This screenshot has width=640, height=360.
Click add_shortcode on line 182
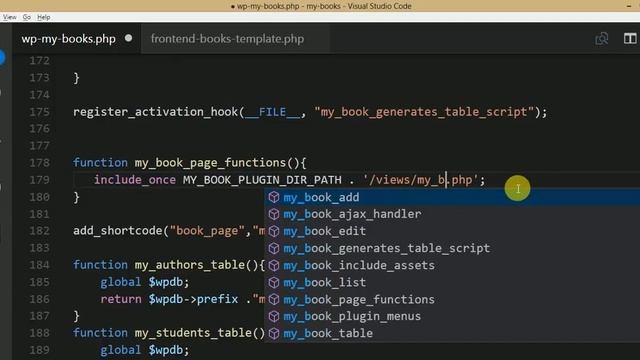118,231
